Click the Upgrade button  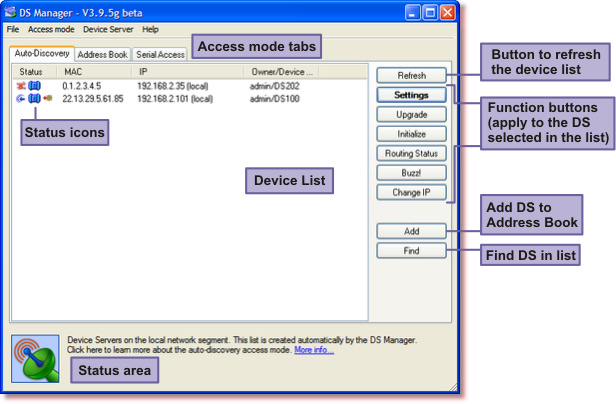pyautogui.click(x=411, y=114)
